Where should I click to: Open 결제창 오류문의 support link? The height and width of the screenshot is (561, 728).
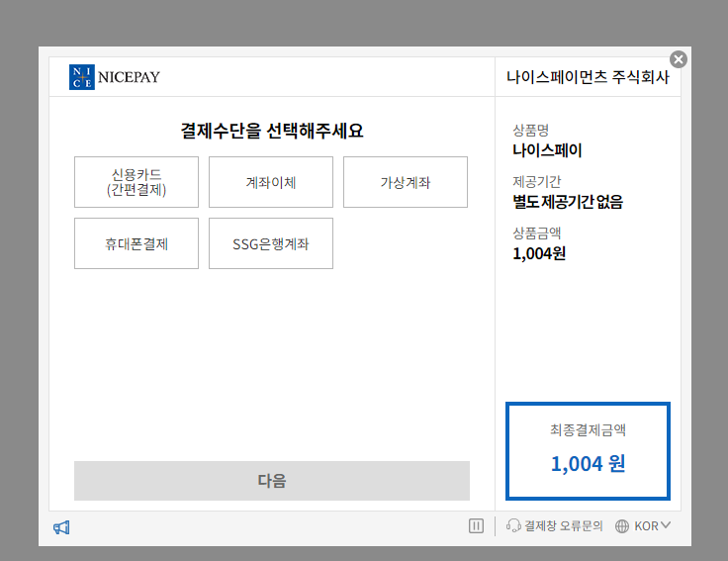coord(563,526)
